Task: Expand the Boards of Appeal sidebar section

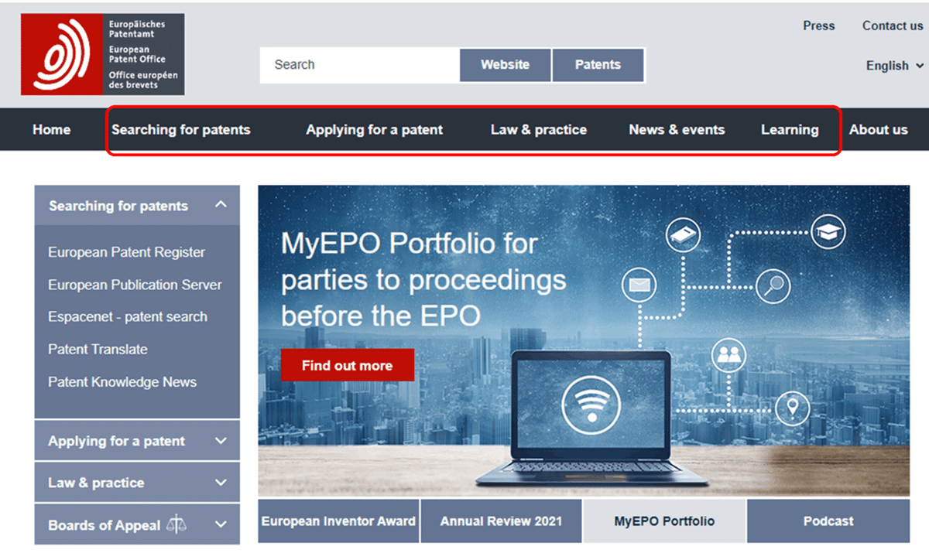Action: (x=137, y=524)
